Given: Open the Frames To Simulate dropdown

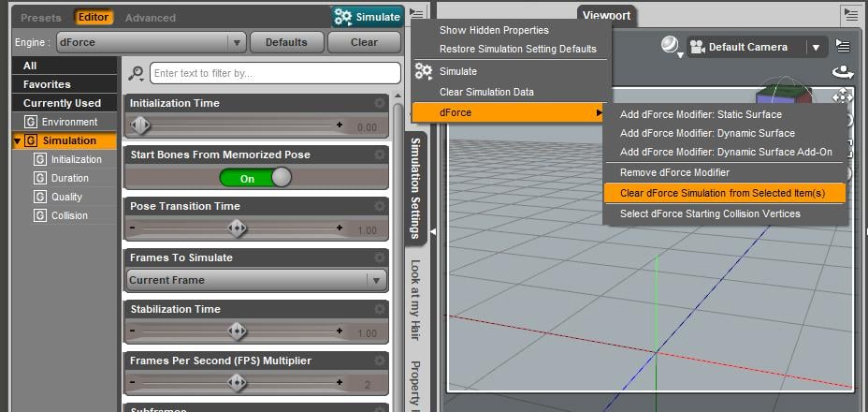Looking at the screenshot, I should 256,281.
